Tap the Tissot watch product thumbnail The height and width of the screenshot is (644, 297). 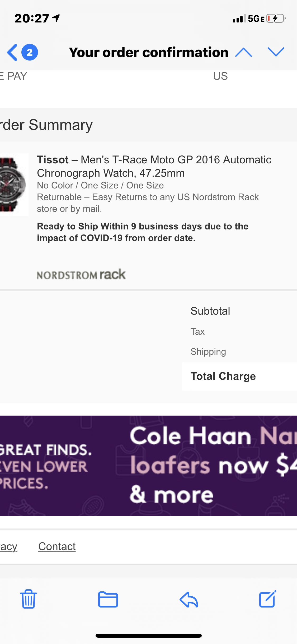pos(13,184)
